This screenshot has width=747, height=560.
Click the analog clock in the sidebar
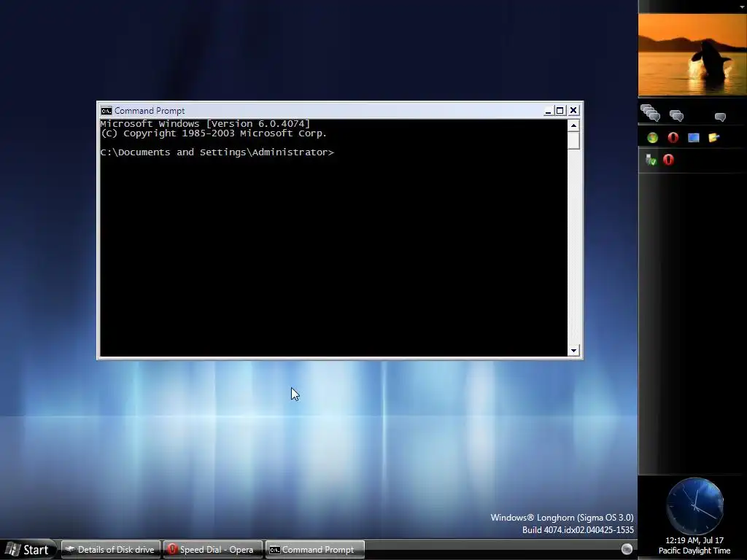[x=695, y=506]
